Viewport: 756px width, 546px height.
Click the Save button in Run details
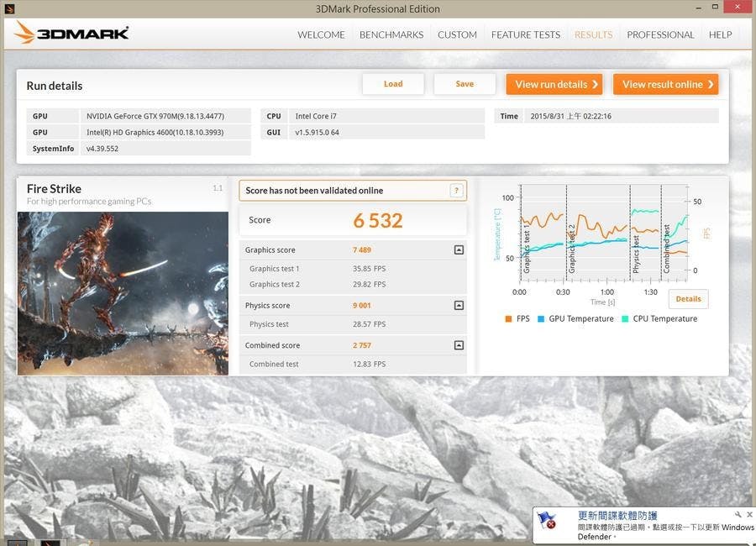(465, 84)
